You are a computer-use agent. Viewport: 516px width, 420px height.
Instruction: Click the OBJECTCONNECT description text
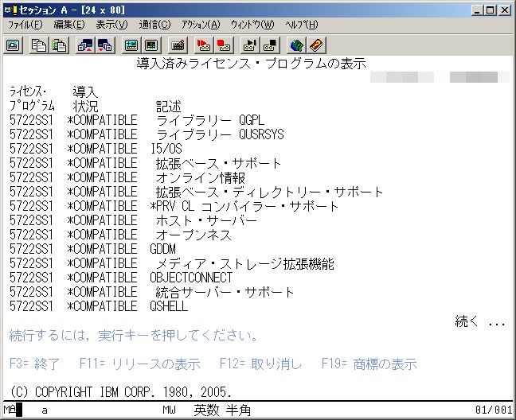click(191, 278)
